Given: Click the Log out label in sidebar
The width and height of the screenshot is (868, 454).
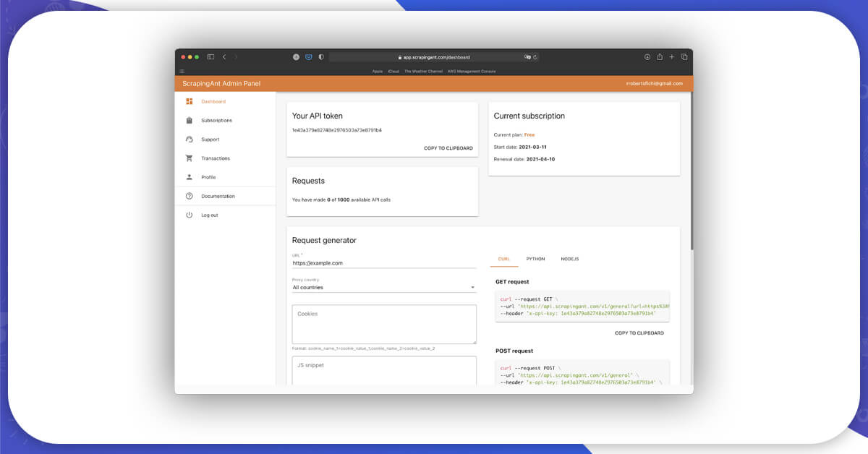Looking at the screenshot, I should click(x=210, y=215).
